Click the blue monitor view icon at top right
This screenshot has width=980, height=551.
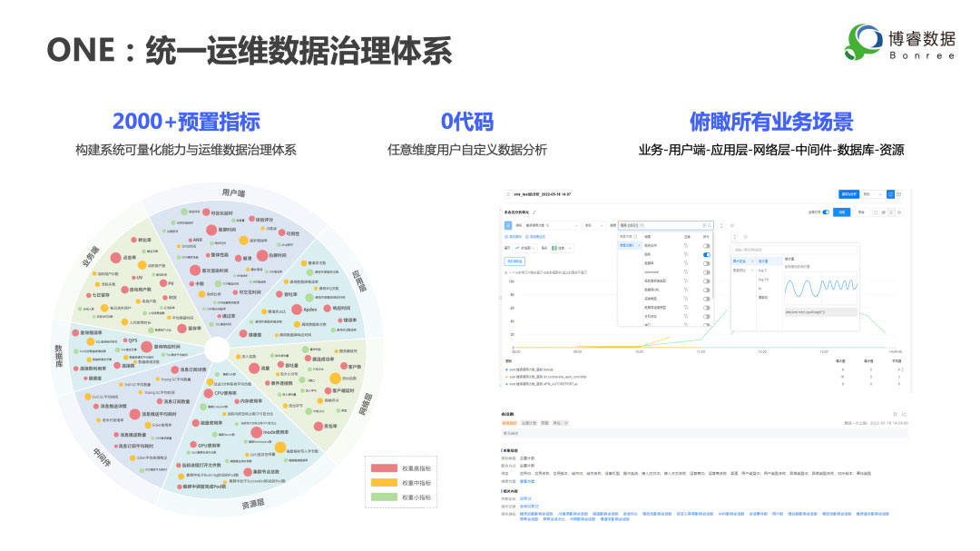coord(889,193)
